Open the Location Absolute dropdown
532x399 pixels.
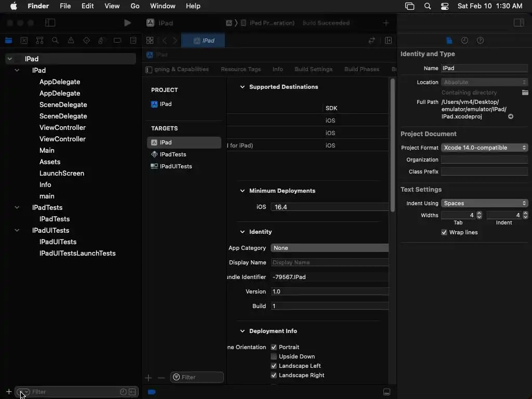coord(485,82)
